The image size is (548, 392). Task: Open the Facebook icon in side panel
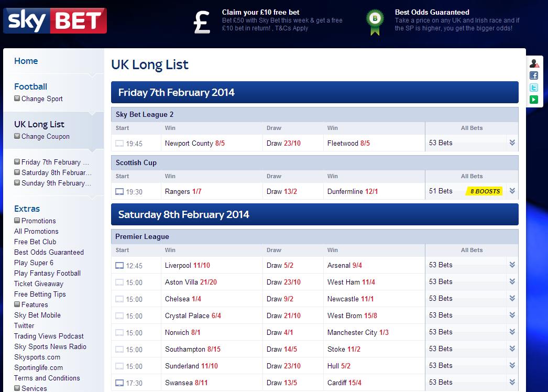point(534,75)
